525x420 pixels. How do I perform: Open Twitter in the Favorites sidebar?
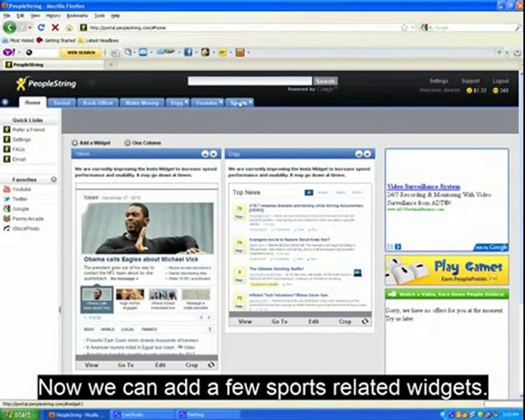point(19,199)
